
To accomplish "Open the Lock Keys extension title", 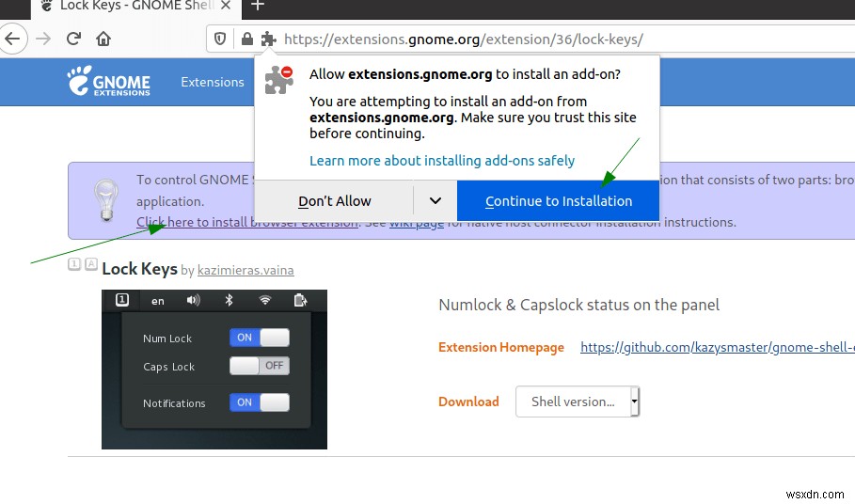I will pyautogui.click(x=139, y=269).
